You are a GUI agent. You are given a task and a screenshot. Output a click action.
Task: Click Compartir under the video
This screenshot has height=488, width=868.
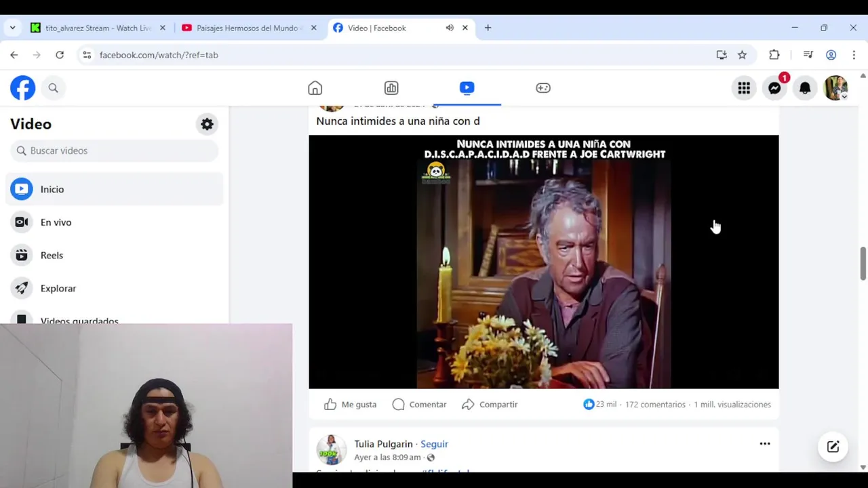pyautogui.click(x=489, y=405)
